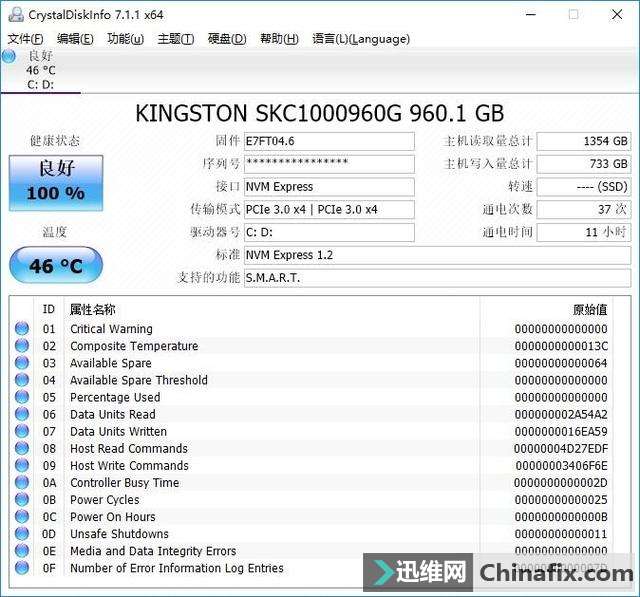Image resolution: width=640 pixels, height=597 pixels.
Task: Click raw value 0000003406F6E
Action: tap(562, 466)
